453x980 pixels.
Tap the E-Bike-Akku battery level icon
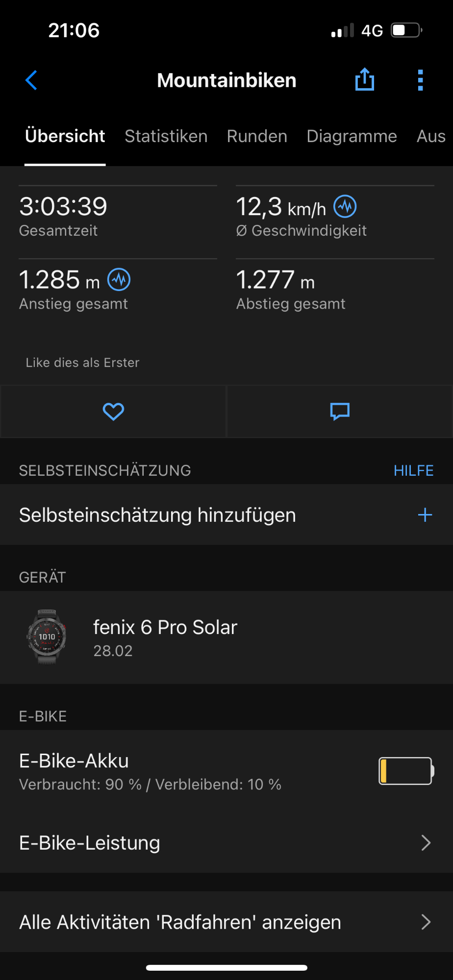[405, 771]
